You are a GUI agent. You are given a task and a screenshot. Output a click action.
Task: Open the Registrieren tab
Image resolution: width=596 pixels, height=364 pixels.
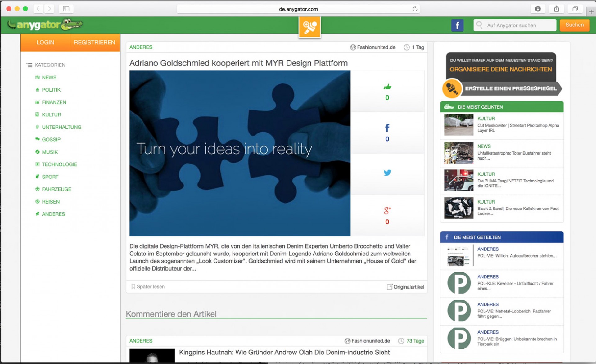tap(94, 42)
